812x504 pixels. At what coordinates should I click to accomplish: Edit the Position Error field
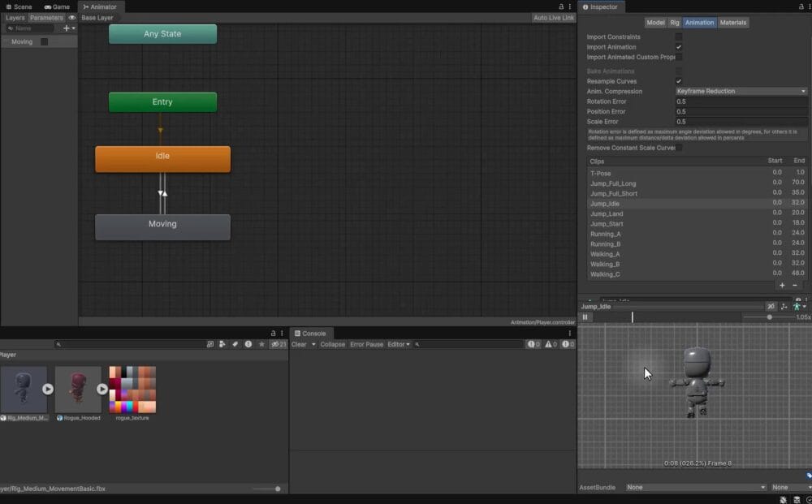click(x=741, y=112)
